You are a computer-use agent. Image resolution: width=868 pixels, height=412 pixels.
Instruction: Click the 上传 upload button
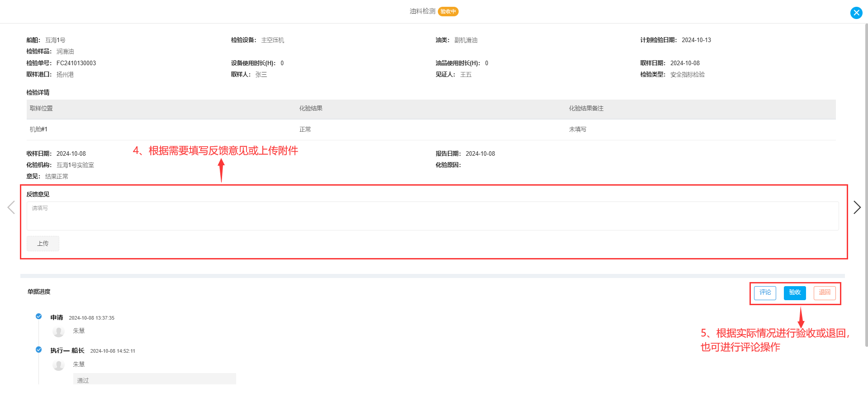pos(43,244)
